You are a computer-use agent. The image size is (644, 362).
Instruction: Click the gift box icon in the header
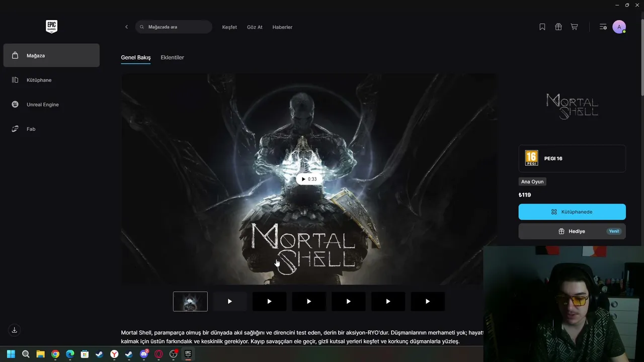pyautogui.click(x=558, y=27)
